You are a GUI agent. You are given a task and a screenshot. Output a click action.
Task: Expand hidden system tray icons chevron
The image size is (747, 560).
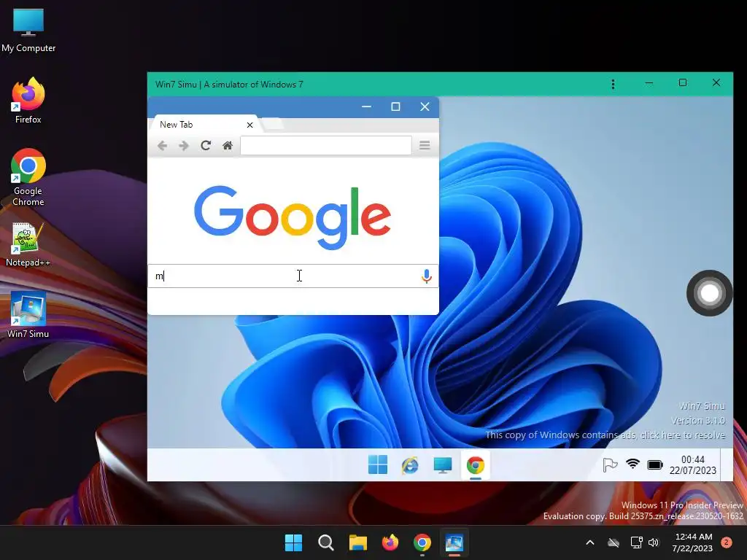point(589,542)
